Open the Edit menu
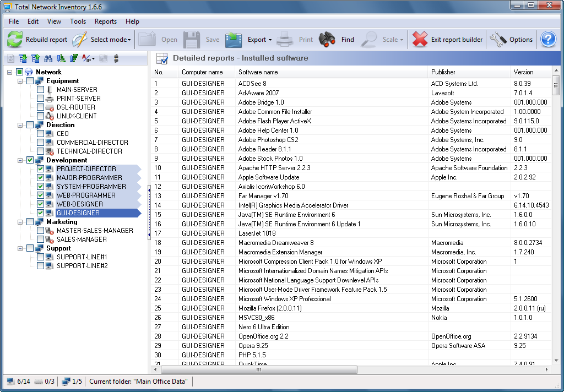The width and height of the screenshot is (564, 392). pyautogui.click(x=32, y=21)
